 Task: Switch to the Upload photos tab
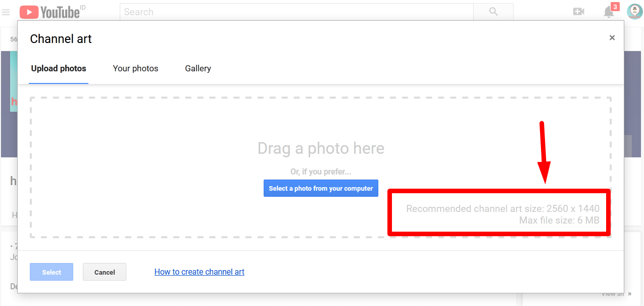click(59, 68)
